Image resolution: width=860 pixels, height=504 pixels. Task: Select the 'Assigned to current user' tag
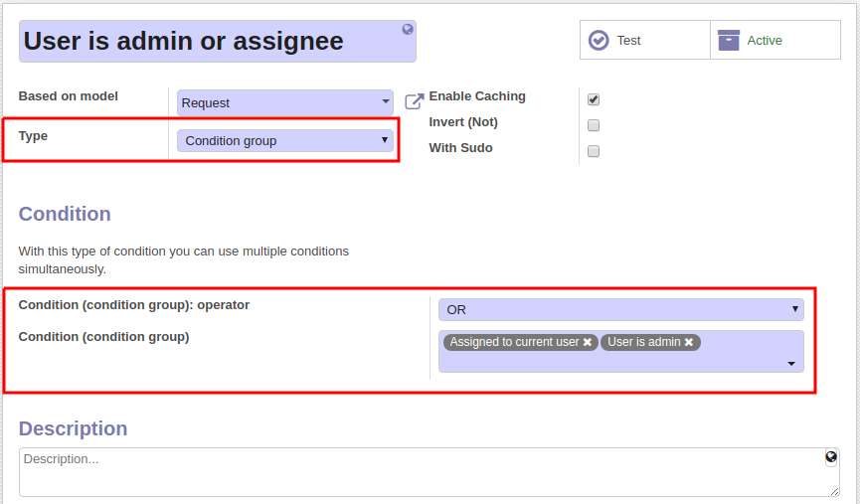(x=514, y=342)
